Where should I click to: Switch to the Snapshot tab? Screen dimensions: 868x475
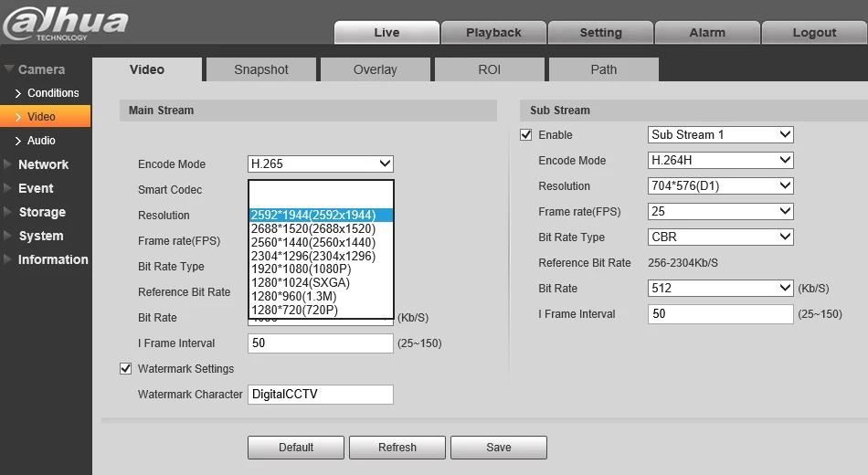tap(261, 69)
